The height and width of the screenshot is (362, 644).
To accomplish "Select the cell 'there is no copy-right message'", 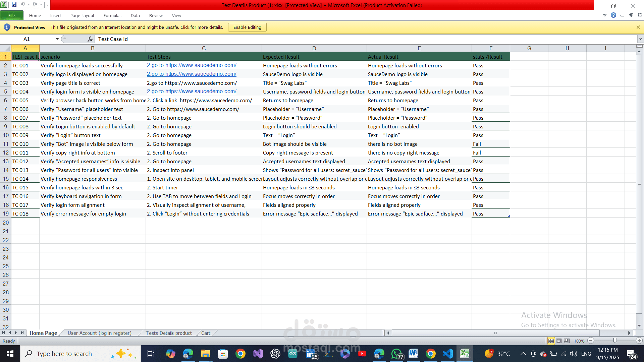I will coord(419,153).
